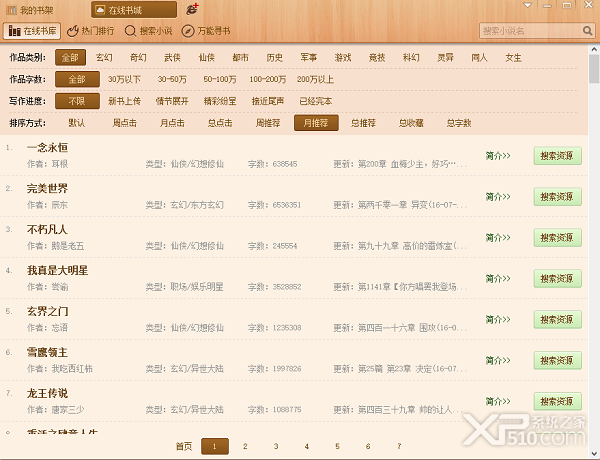Filter category by 同人
This screenshot has width=600, height=460.
click(479, 58)
